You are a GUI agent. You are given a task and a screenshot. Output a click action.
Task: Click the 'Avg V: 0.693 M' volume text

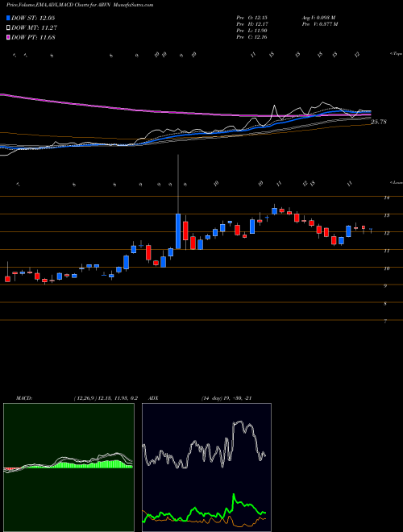click(x=318, y=18)
